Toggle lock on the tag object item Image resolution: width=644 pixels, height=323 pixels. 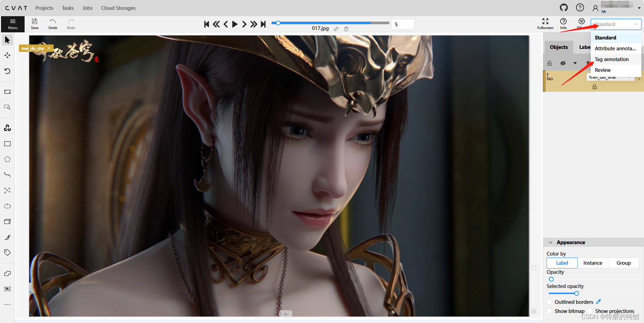[x=595, y=87]
